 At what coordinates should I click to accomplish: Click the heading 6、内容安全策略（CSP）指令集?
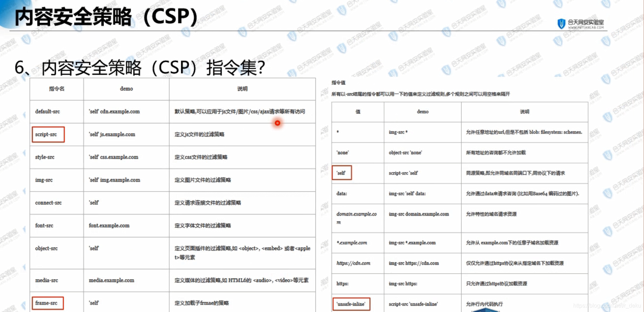[x=140, y=68]
